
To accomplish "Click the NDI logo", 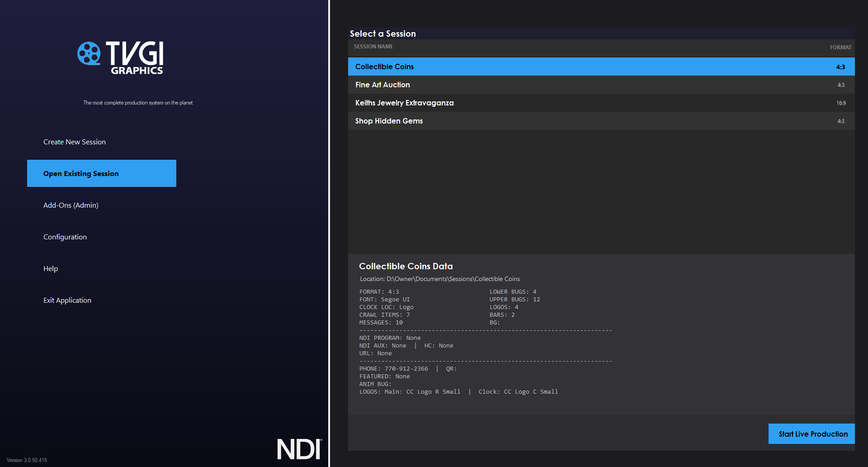I will (300, 449).
